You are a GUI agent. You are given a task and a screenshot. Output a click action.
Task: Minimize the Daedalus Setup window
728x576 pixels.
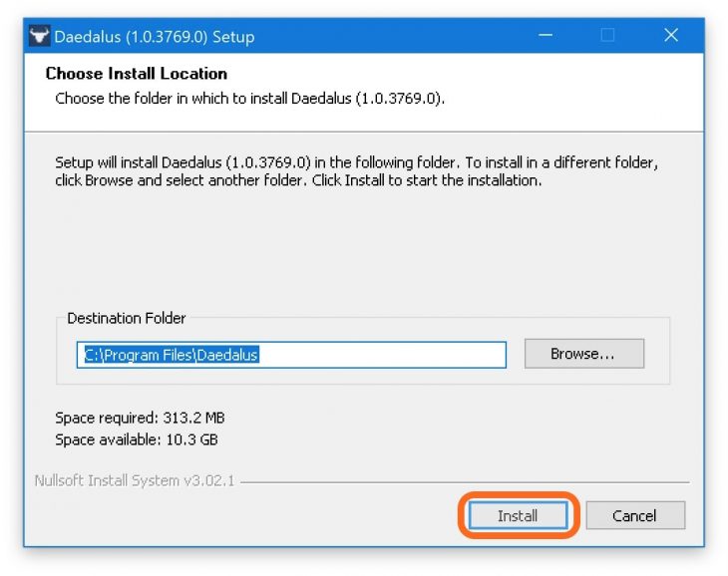(546, 35)
